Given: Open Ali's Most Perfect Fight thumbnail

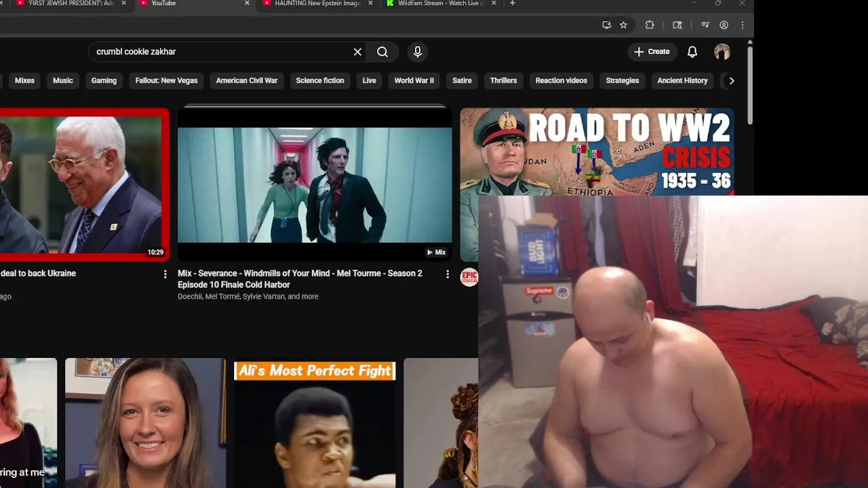Looking at the screenshot, I should [315, 424].
